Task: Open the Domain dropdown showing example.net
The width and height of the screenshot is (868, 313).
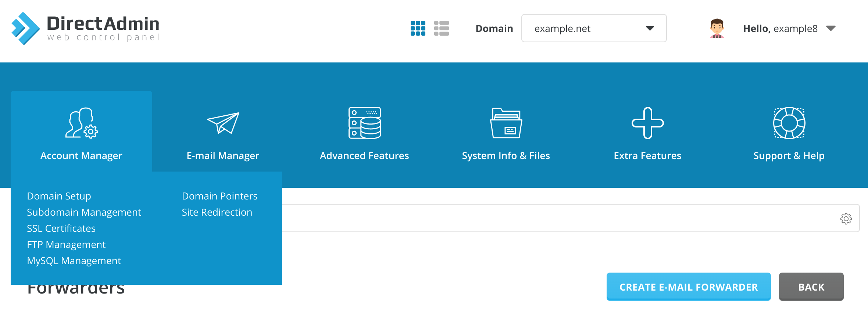Action: point(593,28)
